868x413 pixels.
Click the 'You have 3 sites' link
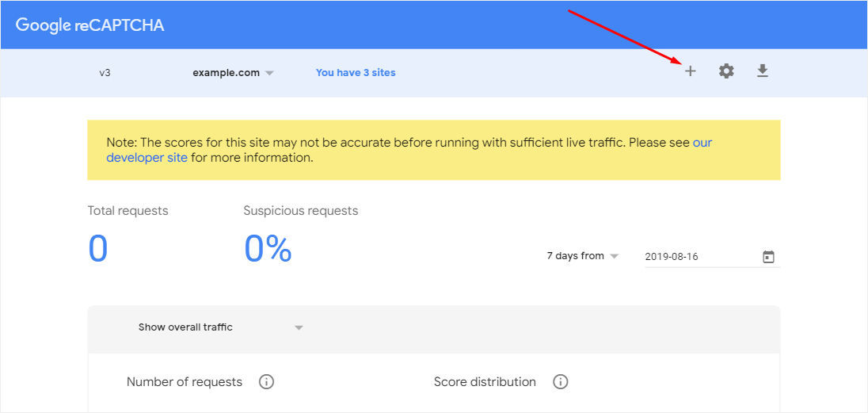click(356, 73)
